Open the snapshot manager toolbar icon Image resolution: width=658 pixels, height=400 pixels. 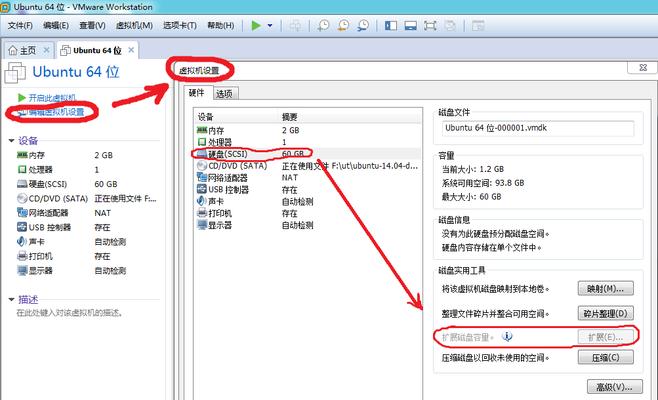363,26
